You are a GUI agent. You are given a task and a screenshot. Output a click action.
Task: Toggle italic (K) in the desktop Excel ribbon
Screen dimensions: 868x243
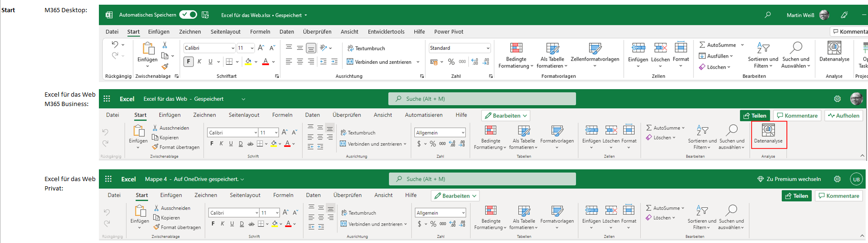click(x=200, y=61)
